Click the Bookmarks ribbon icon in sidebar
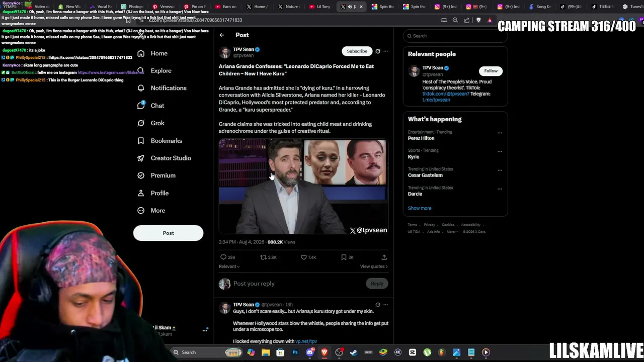The width and height of the screenshot is (644, 362). pos(141,141)
